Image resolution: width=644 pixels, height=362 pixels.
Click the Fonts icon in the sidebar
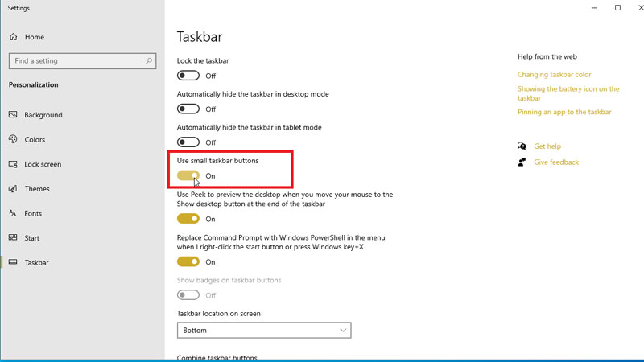14,213
